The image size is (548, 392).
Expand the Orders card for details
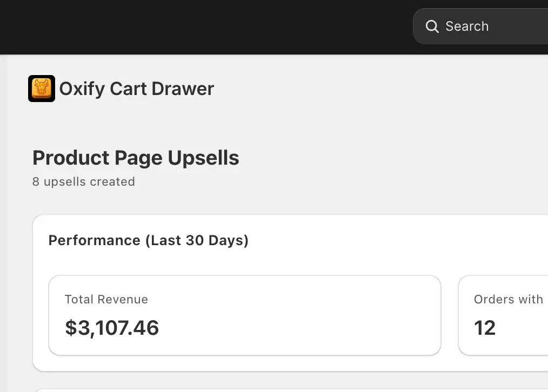(x=508, y=315)
